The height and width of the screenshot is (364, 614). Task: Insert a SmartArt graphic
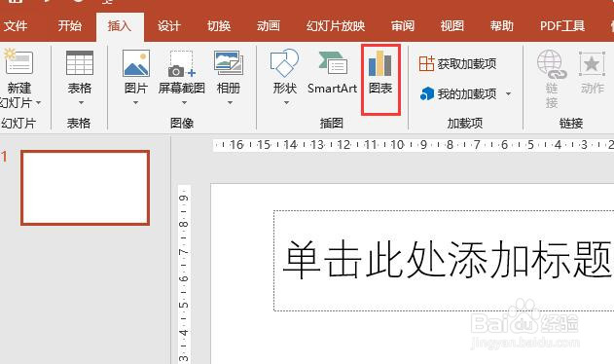click(332, 72)
